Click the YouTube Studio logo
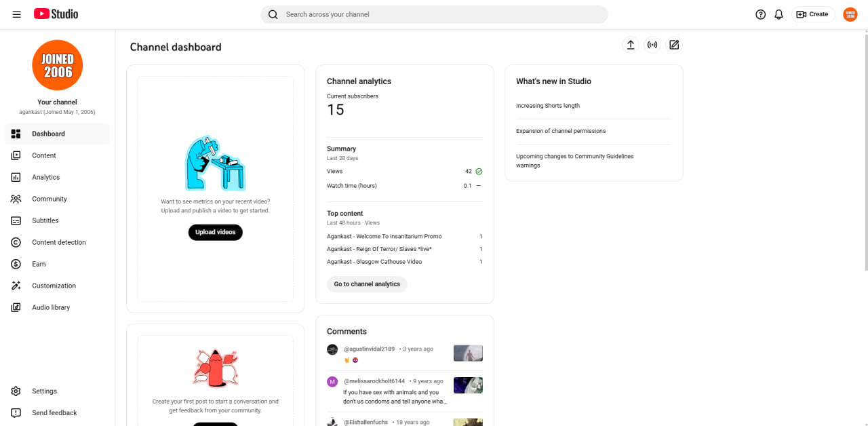This screenshot has width=868, height=426. click(x=56, y=14)
